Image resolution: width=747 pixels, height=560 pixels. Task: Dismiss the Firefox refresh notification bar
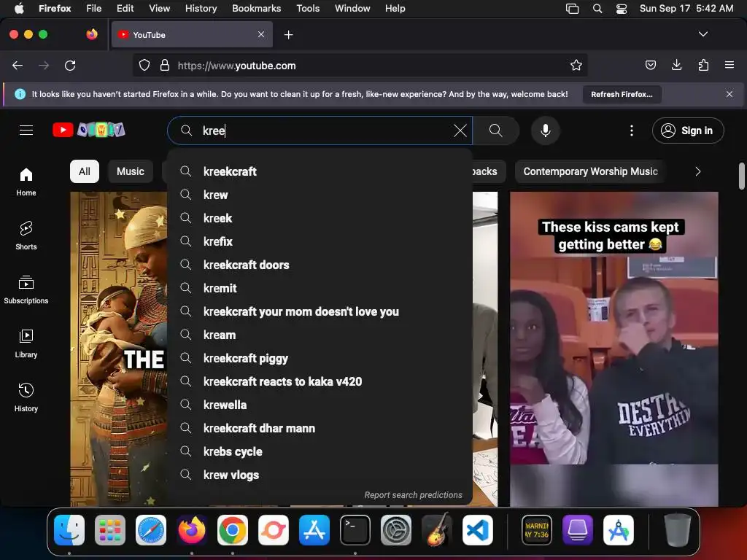729,94
